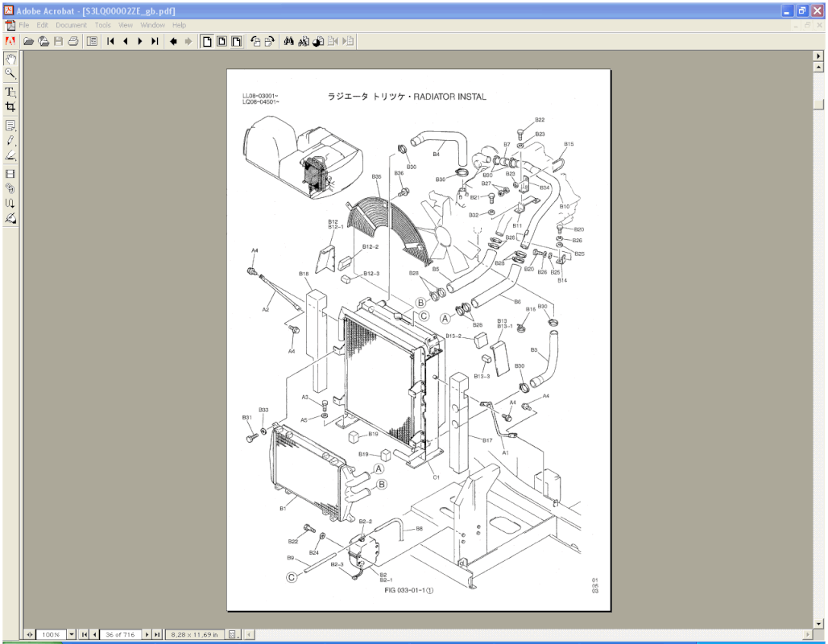Click horizontal scrollbar right arrow
Viewport: 828px width, 644px height.
pos(807,634)
